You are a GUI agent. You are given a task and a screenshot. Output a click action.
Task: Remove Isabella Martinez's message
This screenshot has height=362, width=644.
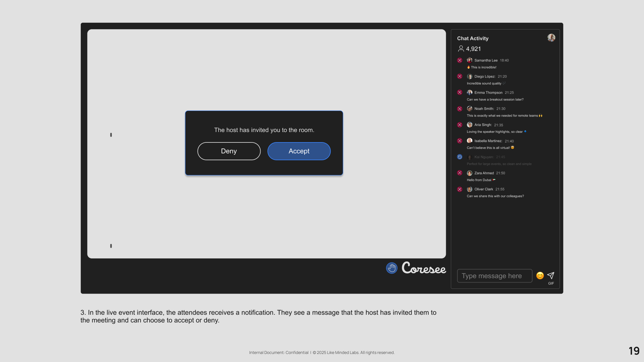coord(460,141)
